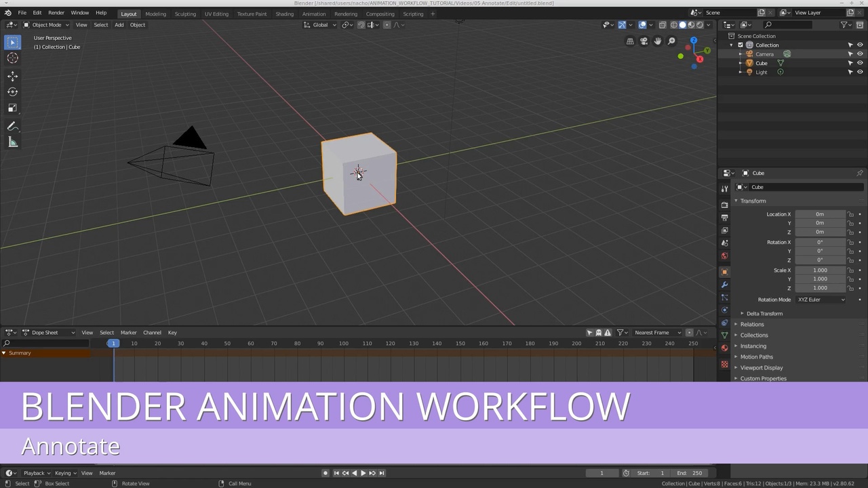Open the Active Tool properties tab

pos(724,188)
